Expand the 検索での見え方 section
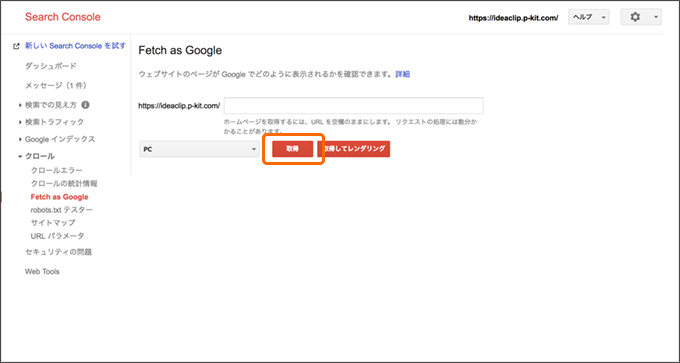680x363 pixels. (50, 105)
